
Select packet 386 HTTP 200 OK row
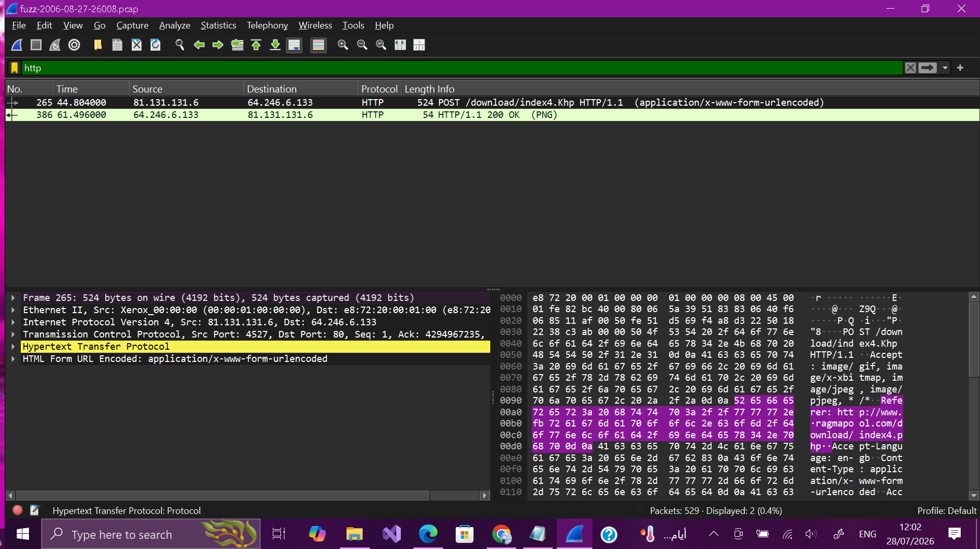(492, 115)
